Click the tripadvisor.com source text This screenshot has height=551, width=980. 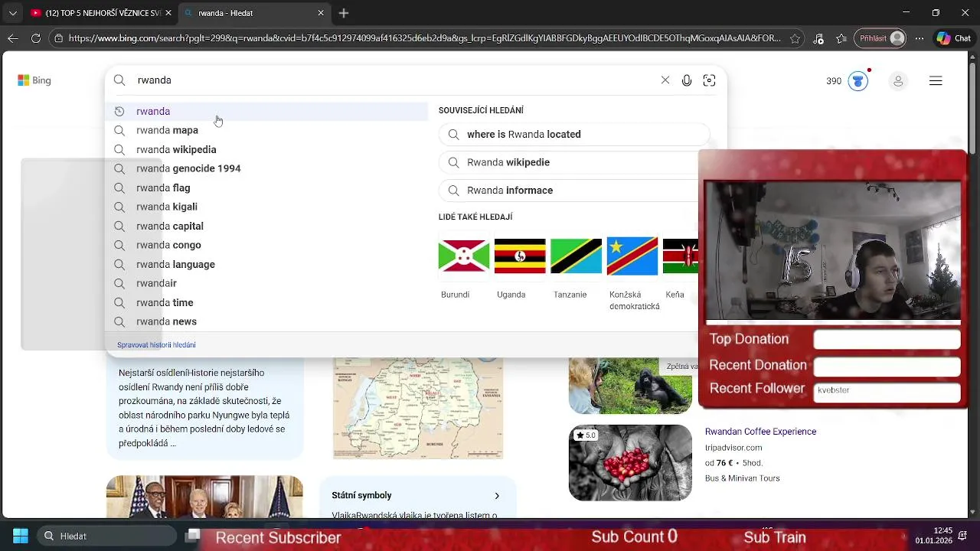(x=733, y=448)
